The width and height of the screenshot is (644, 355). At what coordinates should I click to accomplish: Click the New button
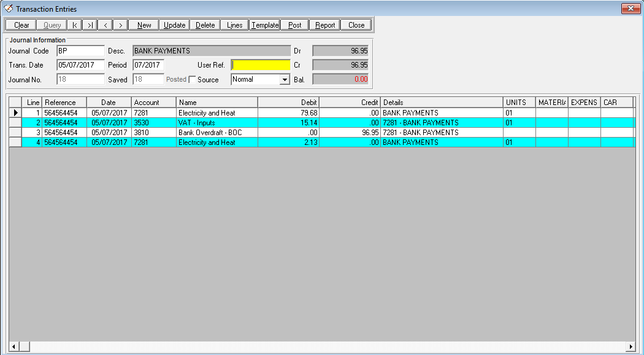point(144,25)
